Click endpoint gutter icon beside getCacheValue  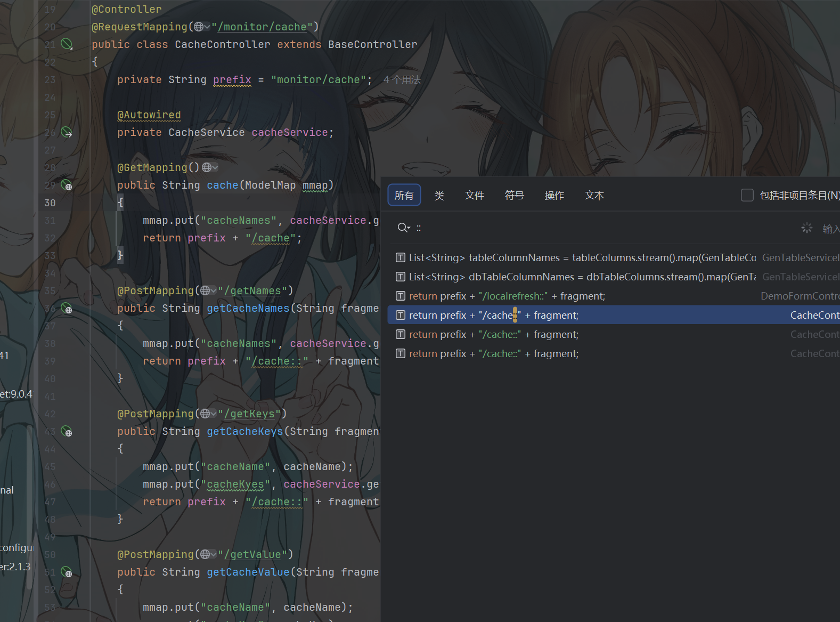67,572
